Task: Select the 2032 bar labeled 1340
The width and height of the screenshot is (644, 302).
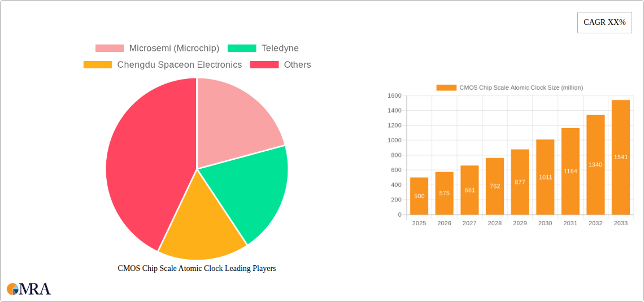Action: click(x=595, y=165)
